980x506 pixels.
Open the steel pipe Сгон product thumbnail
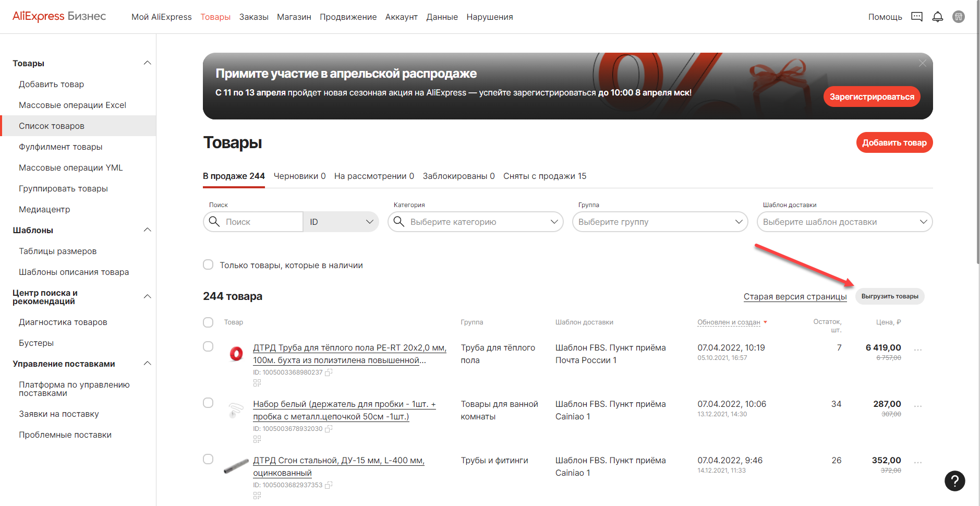236,465
